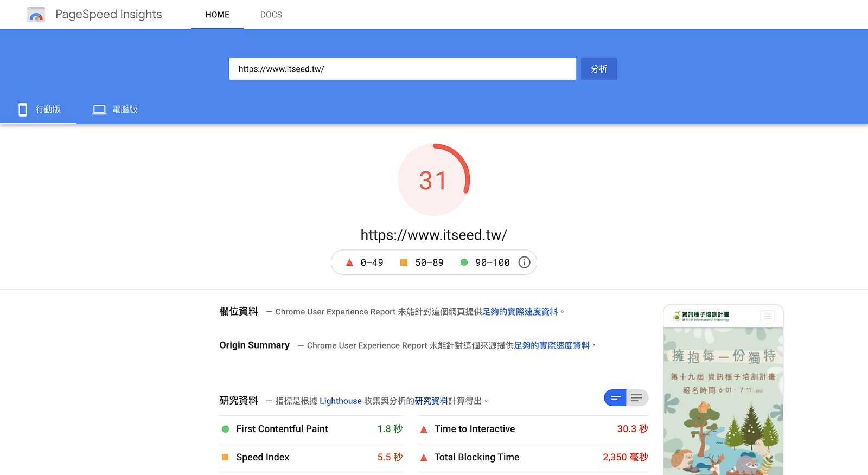
Task: Switch to the 行動版 mobile tab
Action: (x=39, y=110)
